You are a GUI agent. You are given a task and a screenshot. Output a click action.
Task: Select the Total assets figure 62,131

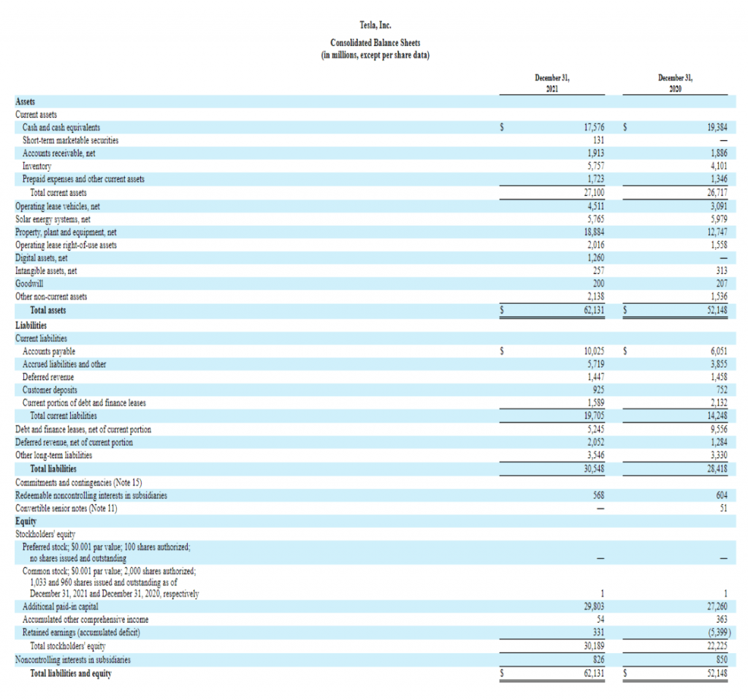tap(595, 309)
